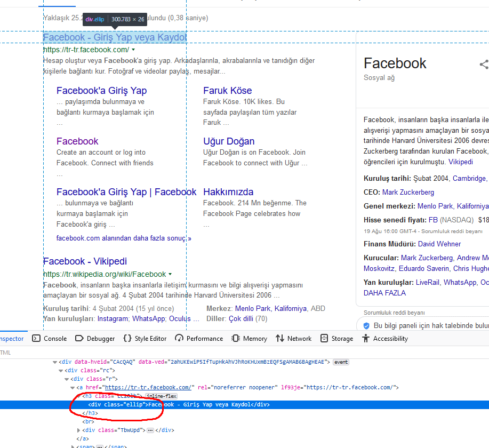Screen dimensions: 489x448
Task: Click the Performance gauge icon
Action: point(179,339)
